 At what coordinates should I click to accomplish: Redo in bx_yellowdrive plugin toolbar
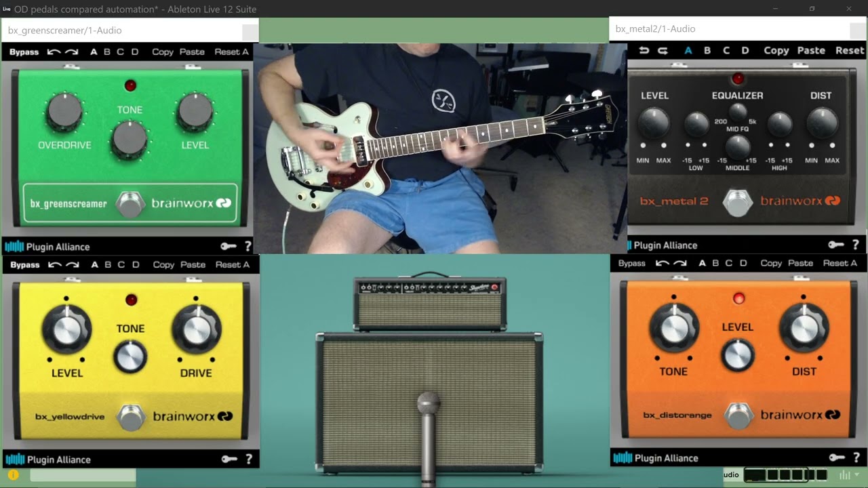(73, 265)
